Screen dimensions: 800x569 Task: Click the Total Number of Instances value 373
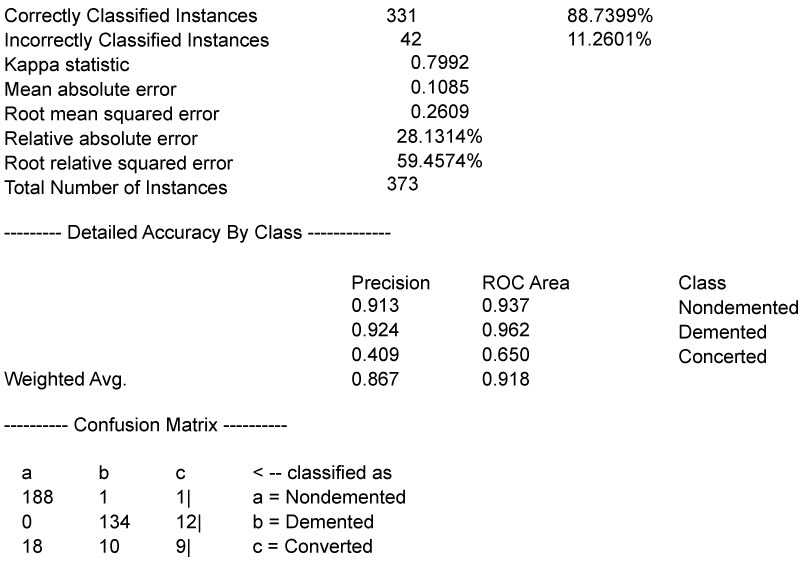[x=402, y=185]
